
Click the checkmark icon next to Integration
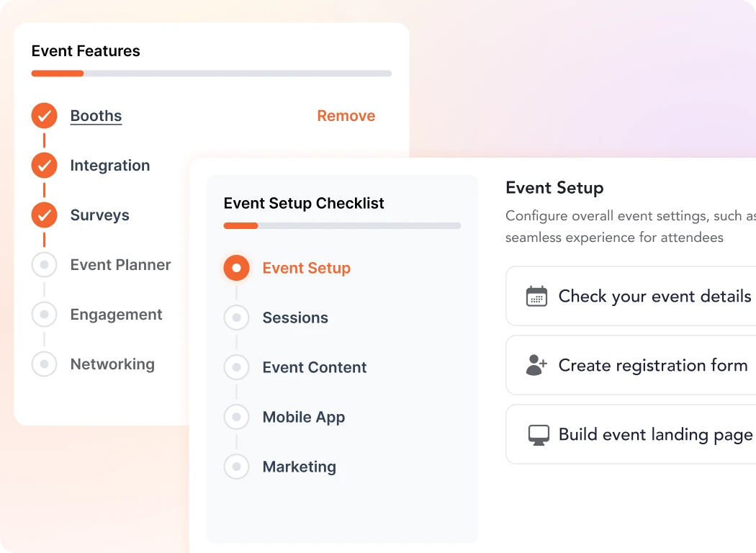[44, 165]
